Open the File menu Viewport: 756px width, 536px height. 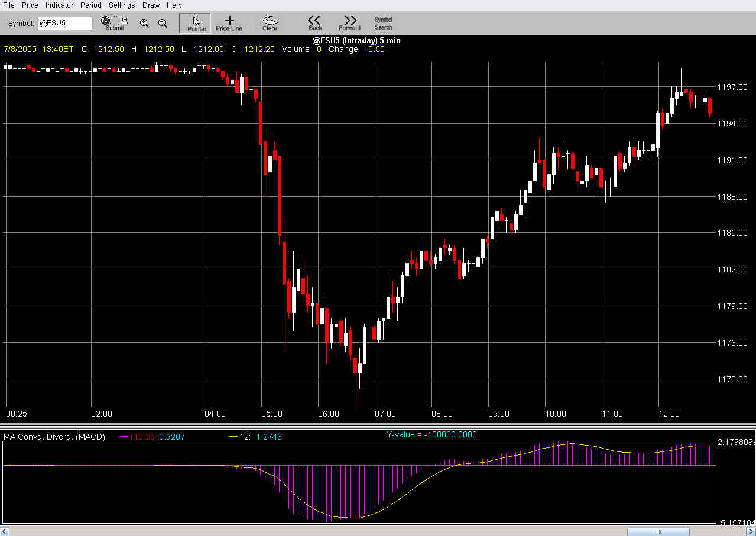point(9,5)
